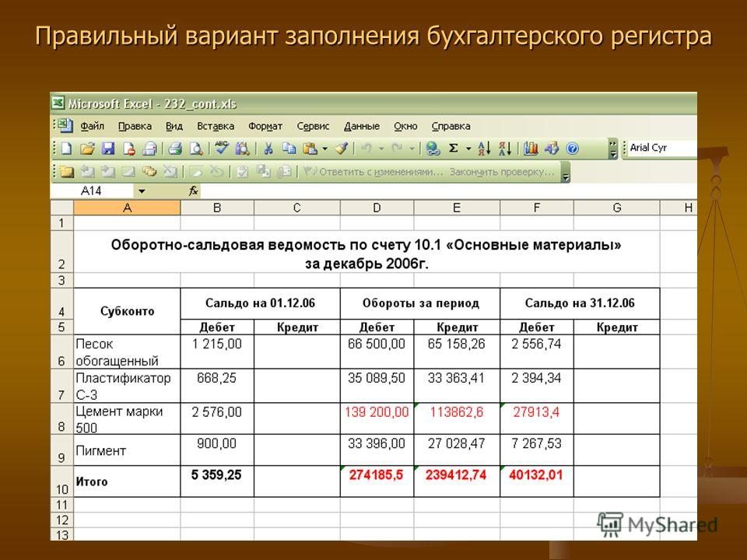Click the Drawing toolbar icon

(552, 149)
